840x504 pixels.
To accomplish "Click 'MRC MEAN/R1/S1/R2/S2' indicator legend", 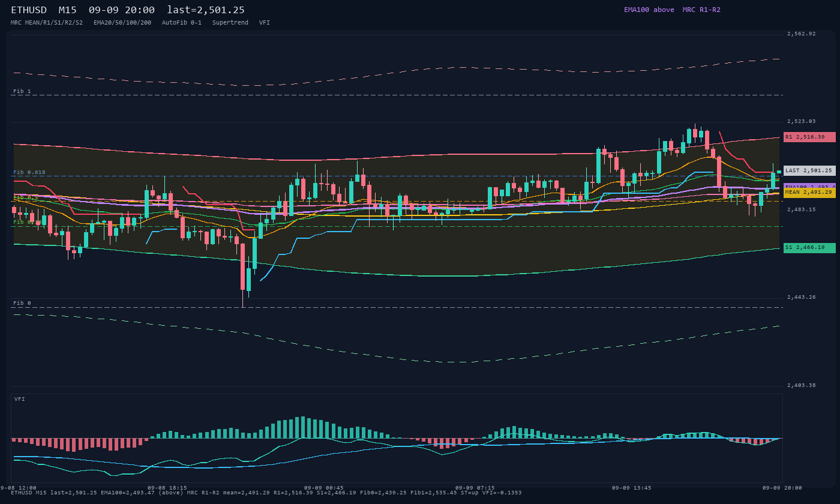I will point(47,22).
